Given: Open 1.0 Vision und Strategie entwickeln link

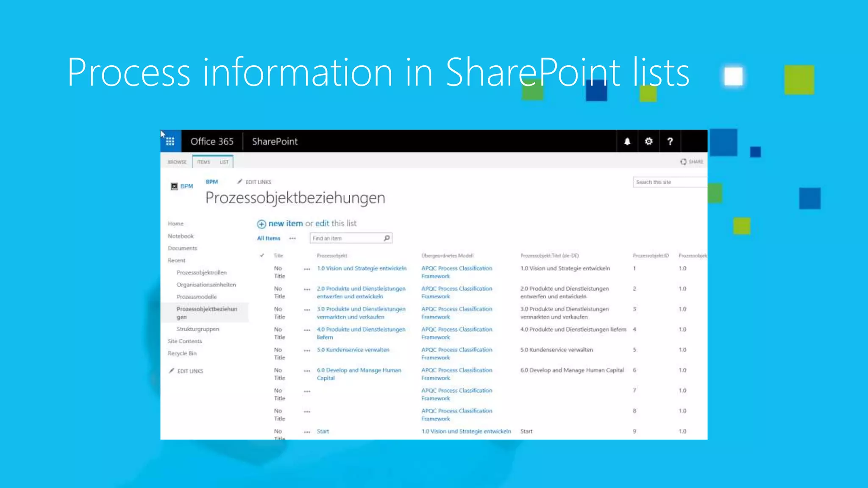Looking at the screenshot, I should click(362, 268).
